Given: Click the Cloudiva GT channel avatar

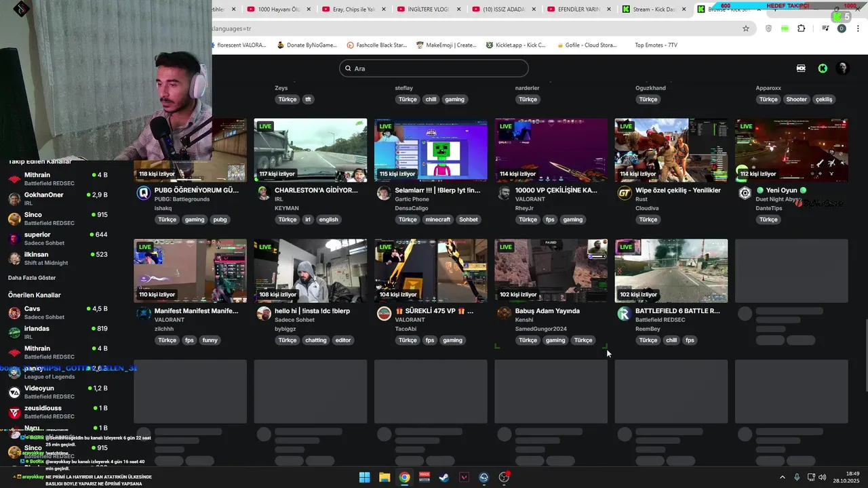Looking at the screenshot, I should click(625, 193).
